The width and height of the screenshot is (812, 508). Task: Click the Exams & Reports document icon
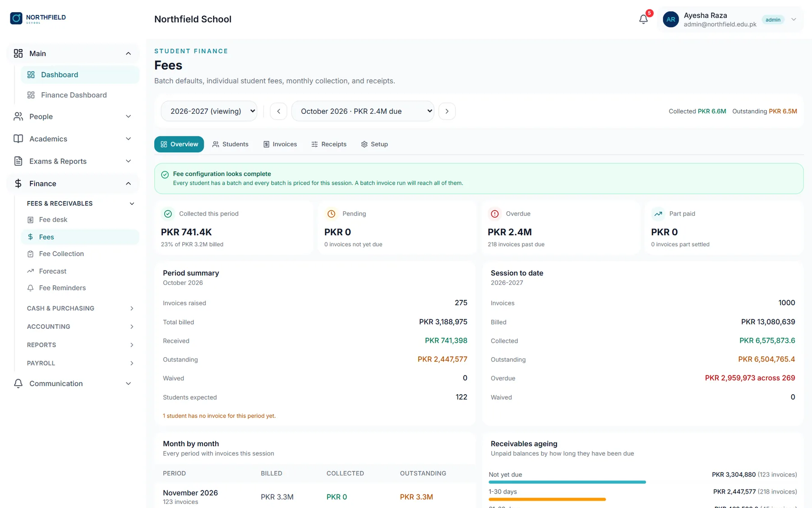(x=18, y=161)
